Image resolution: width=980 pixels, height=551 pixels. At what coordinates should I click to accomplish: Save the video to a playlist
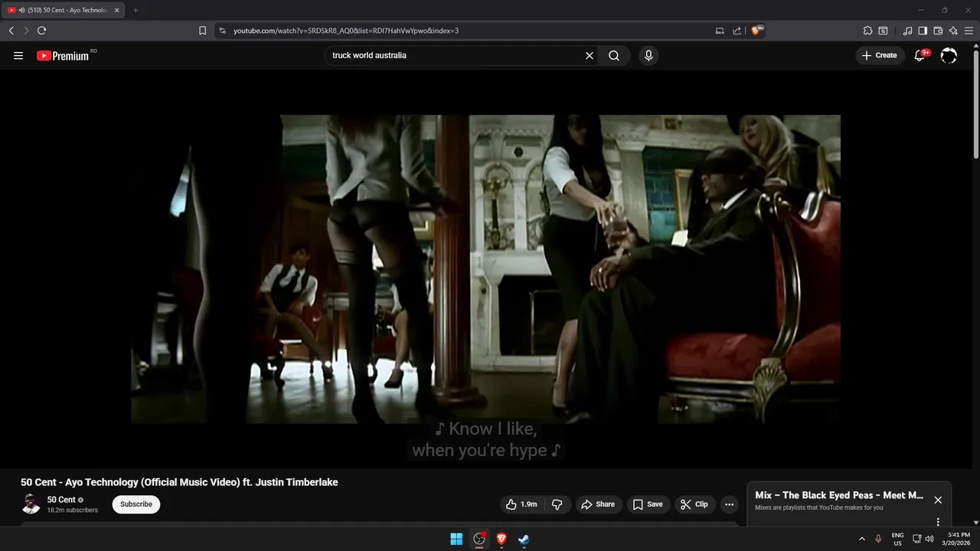[648, 504]
